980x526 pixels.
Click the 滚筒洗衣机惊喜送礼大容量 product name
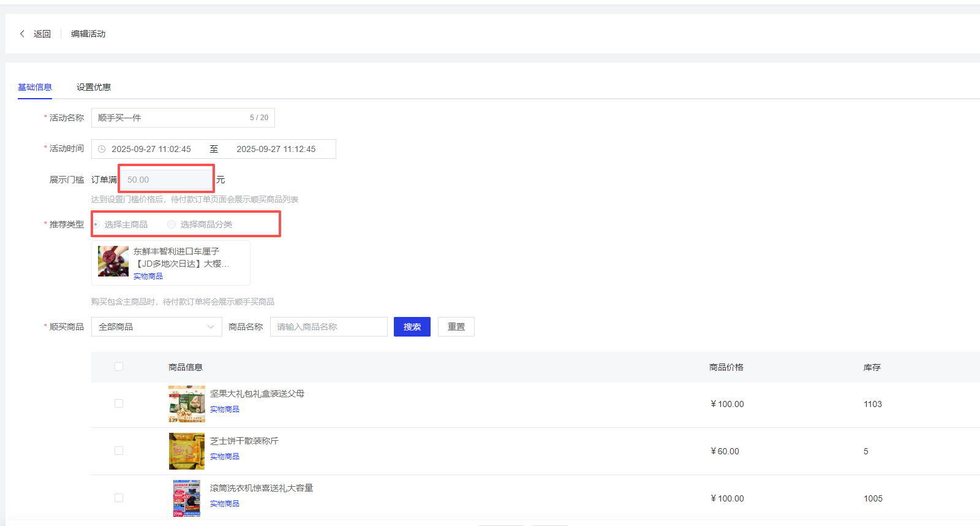pos(262,488)
